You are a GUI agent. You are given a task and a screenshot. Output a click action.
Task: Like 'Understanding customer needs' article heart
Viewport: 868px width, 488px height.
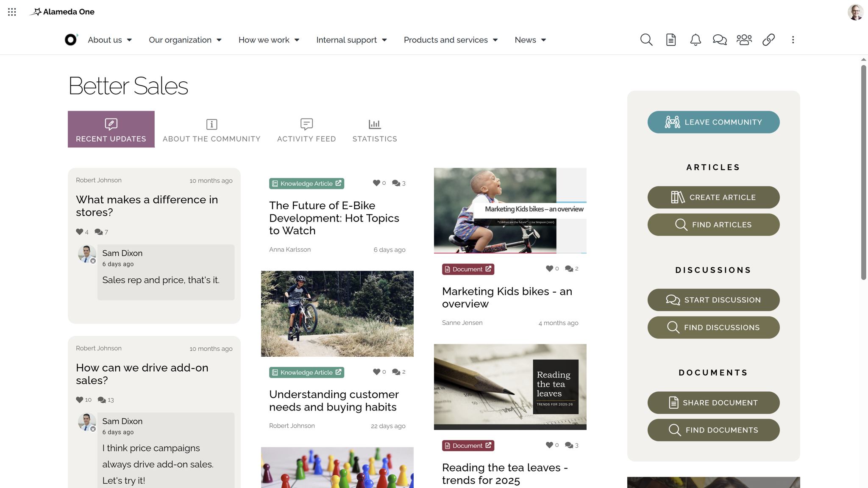click(376, 372)
